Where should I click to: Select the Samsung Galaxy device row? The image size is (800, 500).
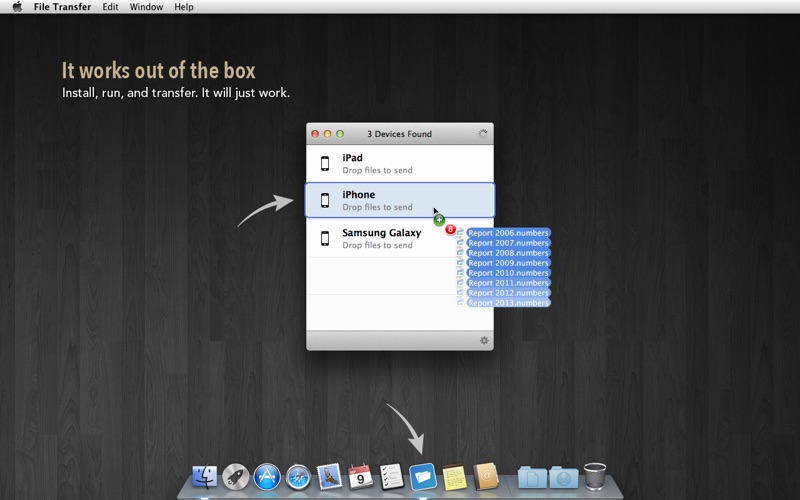tap(400, 238)
